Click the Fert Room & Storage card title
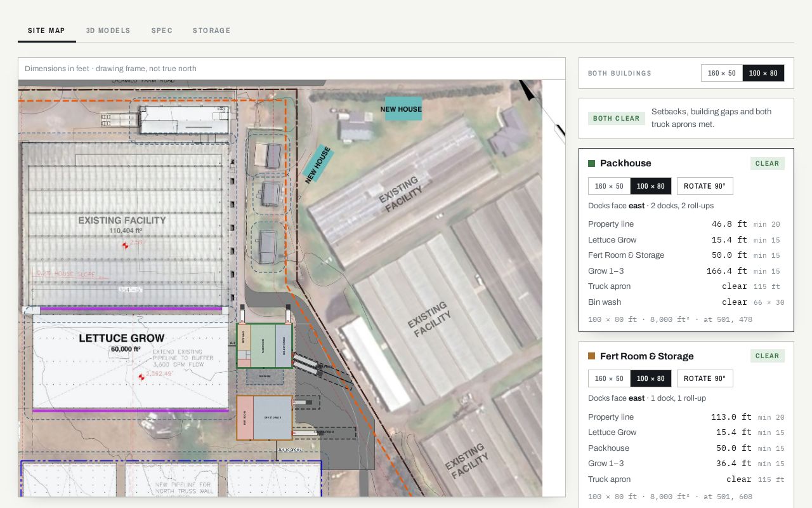Viewport: 812px width, 508px height. click(x=647, y=356)
